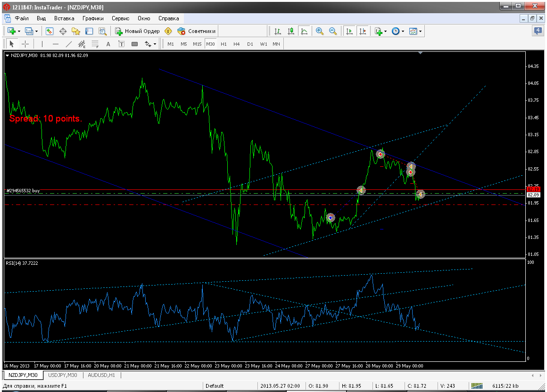Click the yellow diamond warning icon
547x392 pixels.
[168, 32]
